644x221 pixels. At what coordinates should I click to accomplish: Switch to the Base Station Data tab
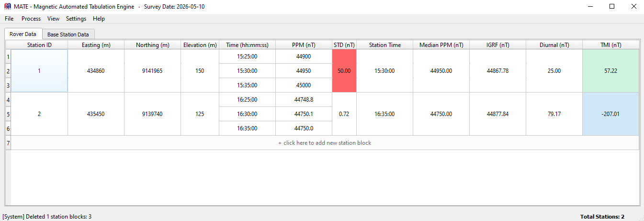[x=68, y=35]
